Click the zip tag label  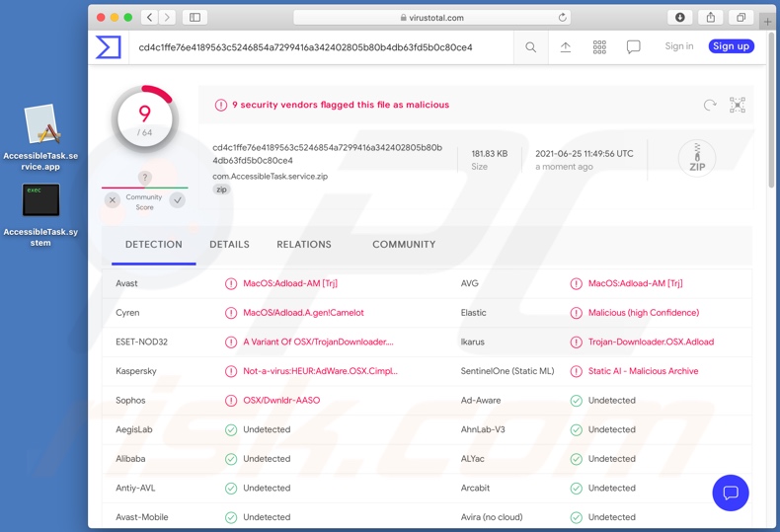point(221,190)
